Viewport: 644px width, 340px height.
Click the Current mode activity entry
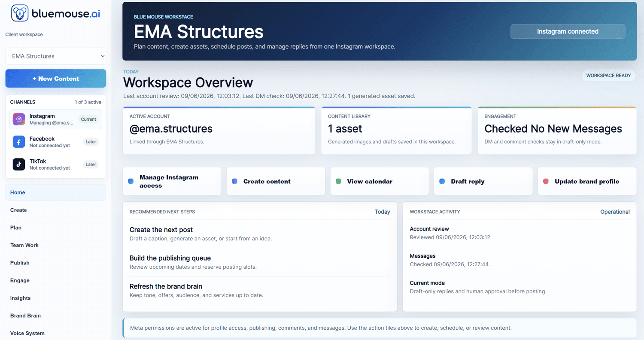click(x=519, y=287)
